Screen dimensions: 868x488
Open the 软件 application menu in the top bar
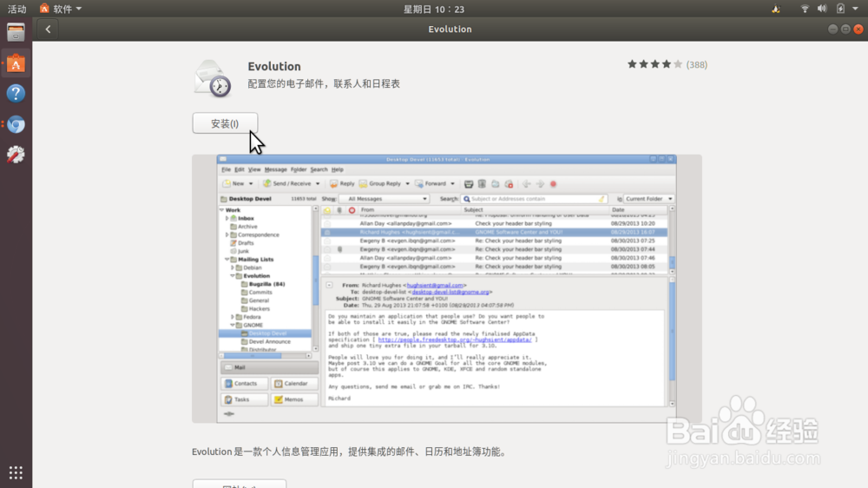click(x=61, y=9)
